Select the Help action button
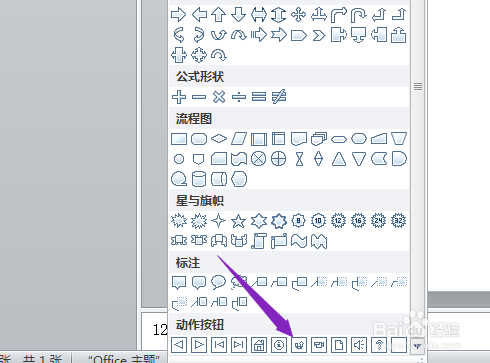Viewport: 490px width, 363px height. [379, 345]
